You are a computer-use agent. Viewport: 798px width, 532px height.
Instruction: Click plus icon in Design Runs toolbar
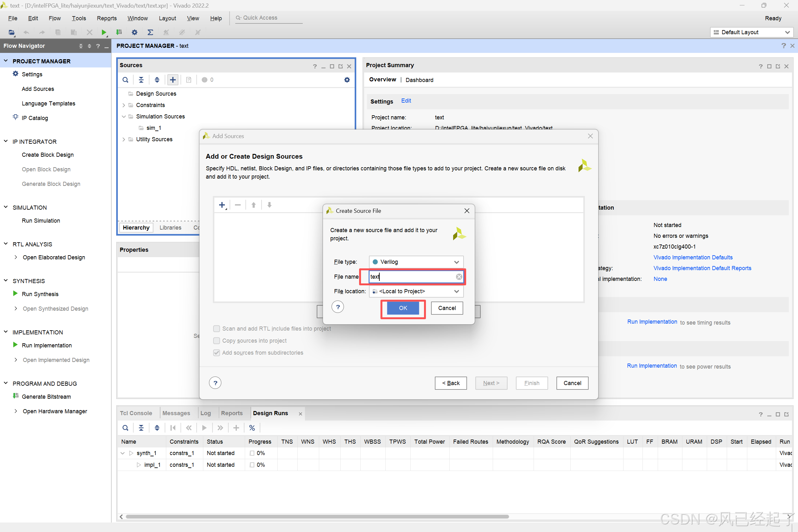(x=236, y=428)
